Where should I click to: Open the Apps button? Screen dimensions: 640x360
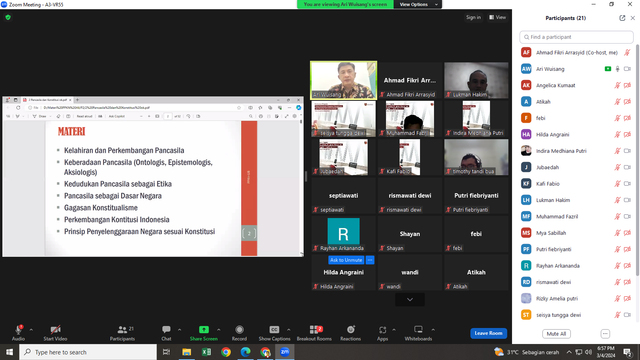coord(382,332)
